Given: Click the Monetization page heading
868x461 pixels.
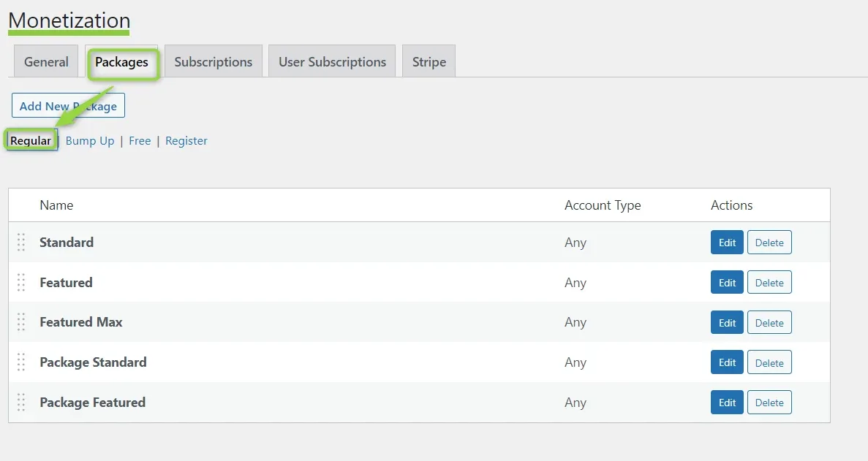Looking at the screenshot, I should pos(69,20).
